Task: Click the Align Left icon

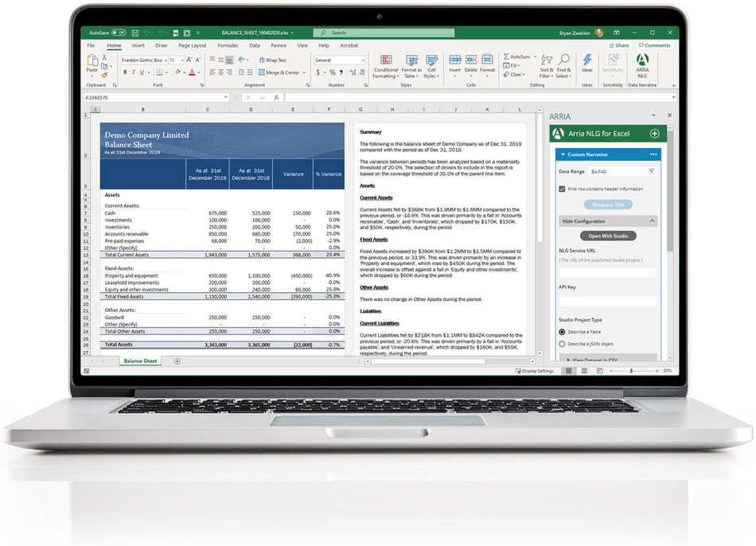Action: [x=212, y=72]
